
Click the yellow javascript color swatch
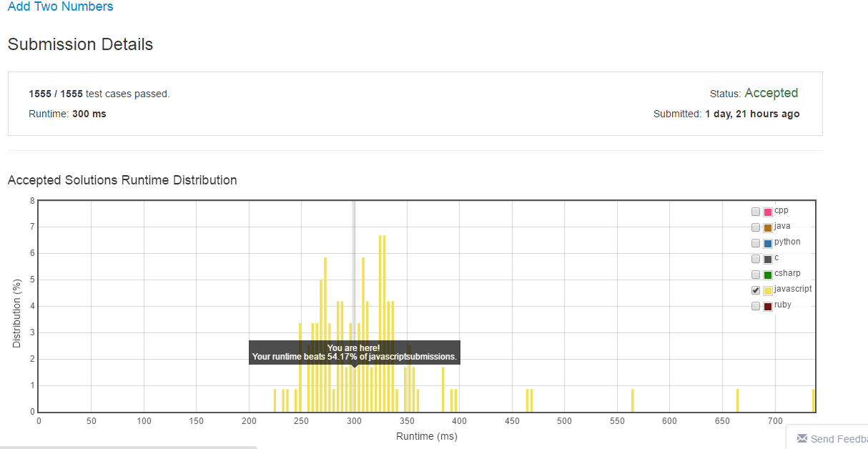[x=768, y=291]
